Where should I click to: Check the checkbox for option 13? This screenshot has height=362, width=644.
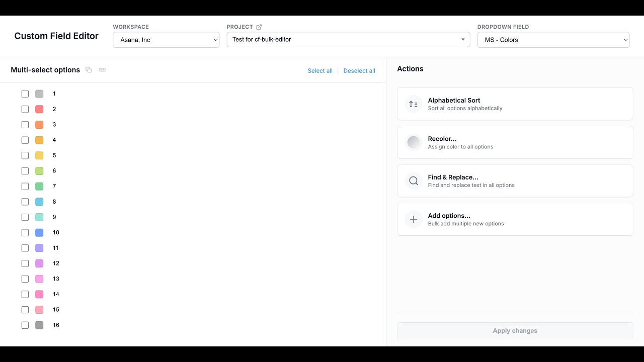pyautogui.click(x=25, y=279)
